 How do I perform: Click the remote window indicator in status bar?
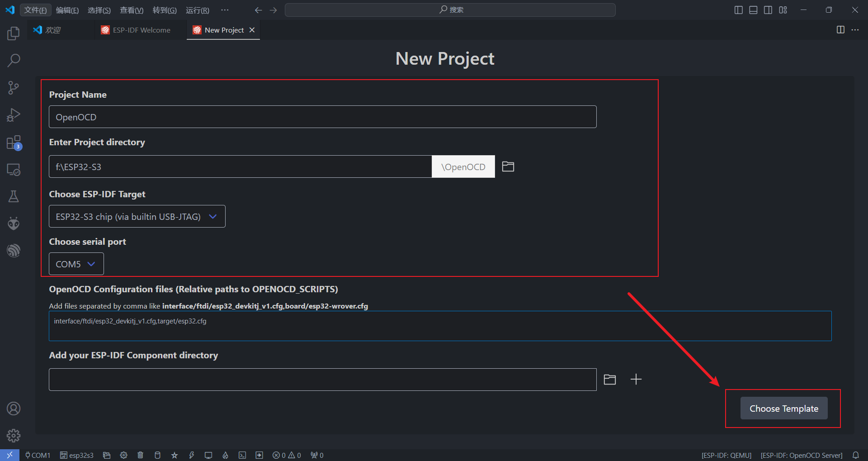[9, 455]
